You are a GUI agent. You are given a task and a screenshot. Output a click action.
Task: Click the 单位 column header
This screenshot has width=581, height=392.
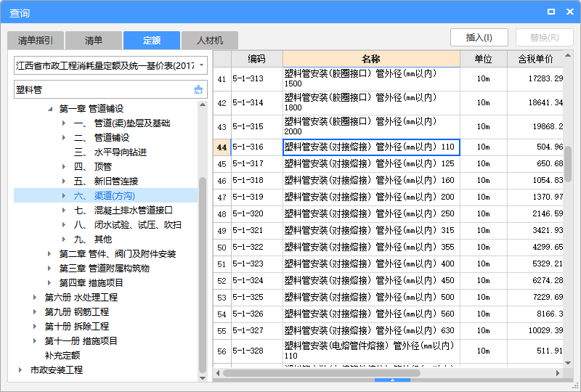click(483, 59)
